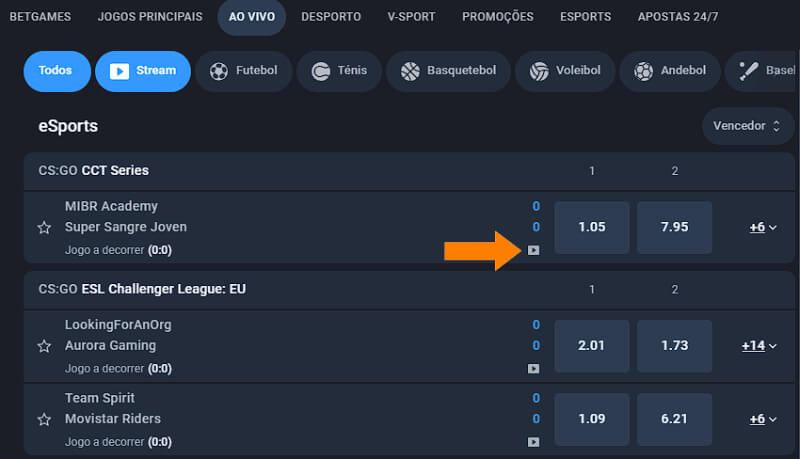Screen dimensions: 800x459
Task: Select the Andebol sport filter
Action: tap(670, 71)
